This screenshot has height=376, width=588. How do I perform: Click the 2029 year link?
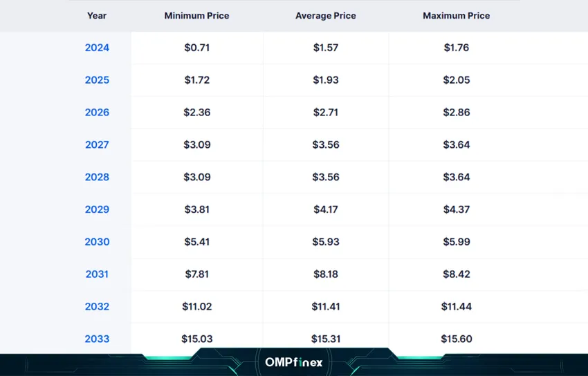[x=97, y=209]
